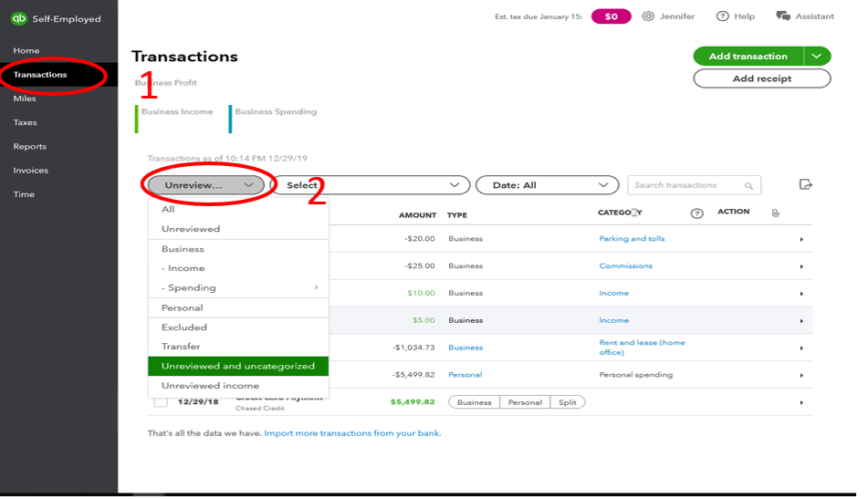The height and width of the screenshot is (499, 868).
Task: Click the Commissions category link
Action: tap(625, 265)
